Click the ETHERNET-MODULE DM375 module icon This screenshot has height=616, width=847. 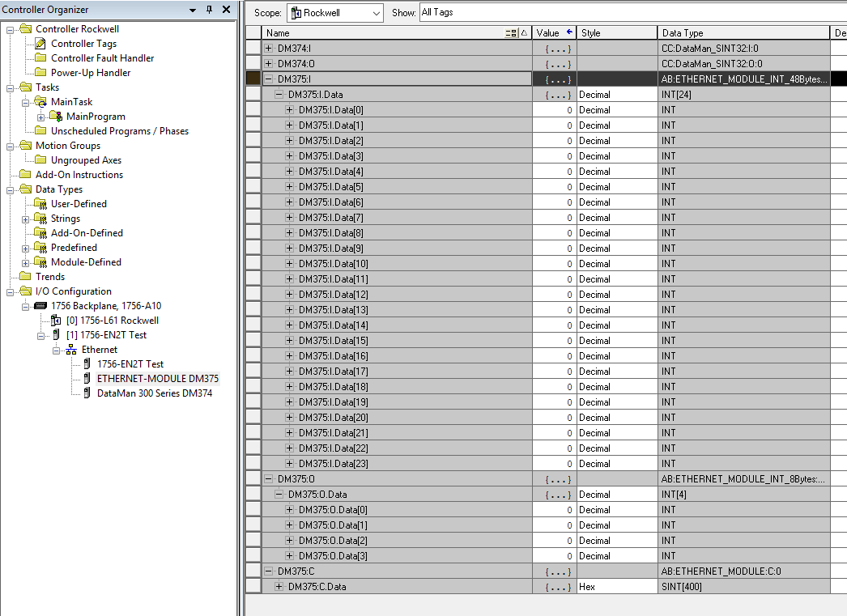[x=87, y=379]
